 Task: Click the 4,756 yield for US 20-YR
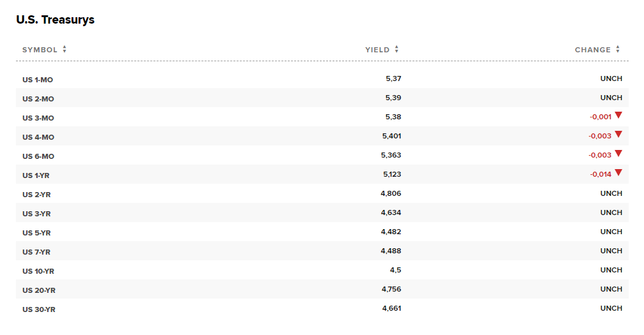pyautogui.click(x=391, y=289)
